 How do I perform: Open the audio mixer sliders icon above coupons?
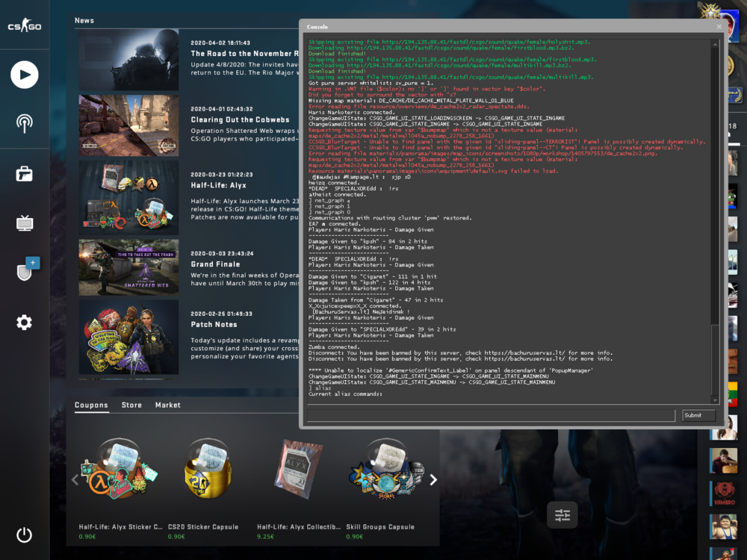point(562,514)
